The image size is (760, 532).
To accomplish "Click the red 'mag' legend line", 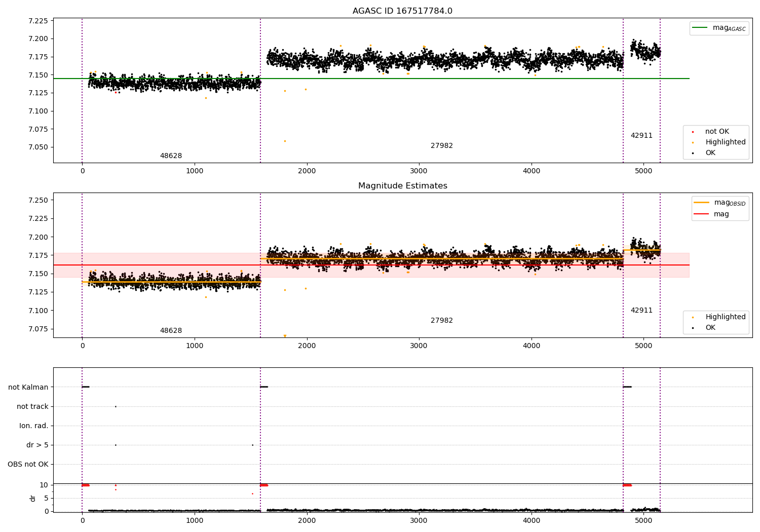I will click(701, 214).
